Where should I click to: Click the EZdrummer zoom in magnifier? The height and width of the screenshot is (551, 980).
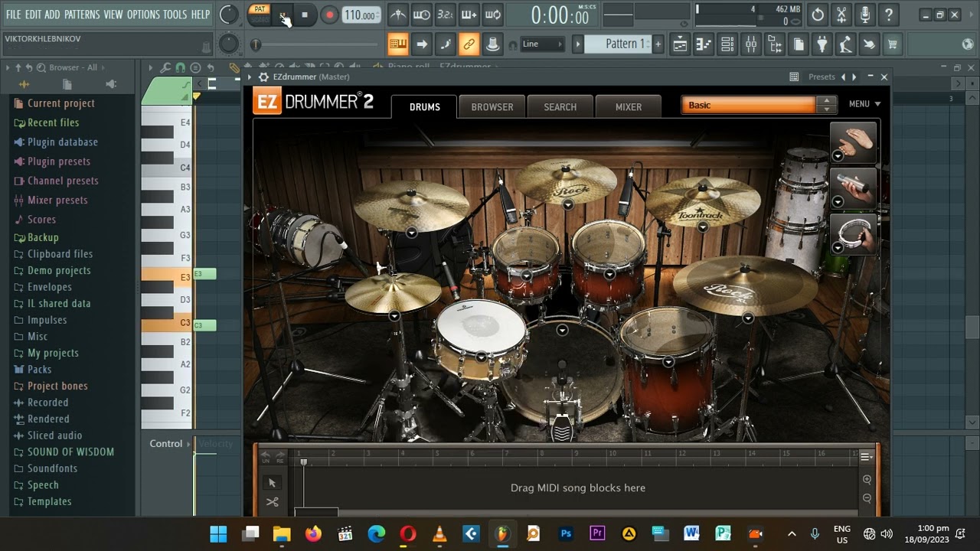(x=867, y=480)
